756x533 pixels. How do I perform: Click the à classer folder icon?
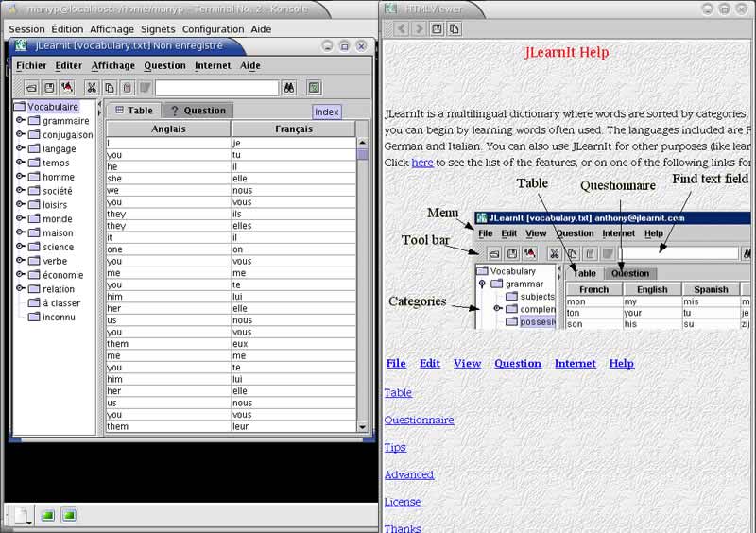pos(34,303)
